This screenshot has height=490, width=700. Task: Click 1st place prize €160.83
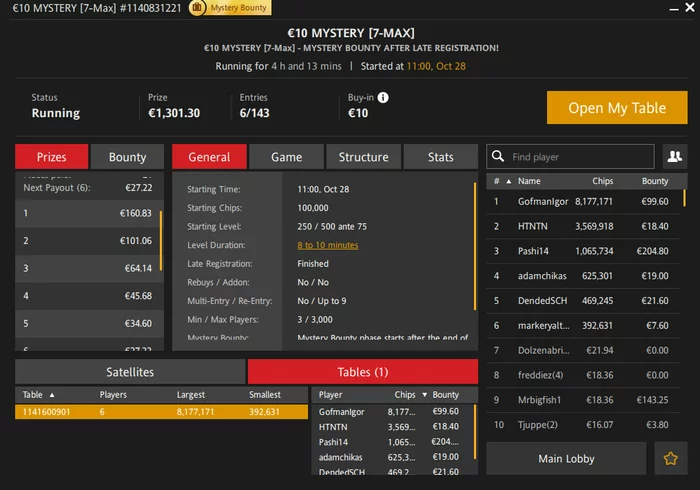pyautogui.click(x=89, y=213)
